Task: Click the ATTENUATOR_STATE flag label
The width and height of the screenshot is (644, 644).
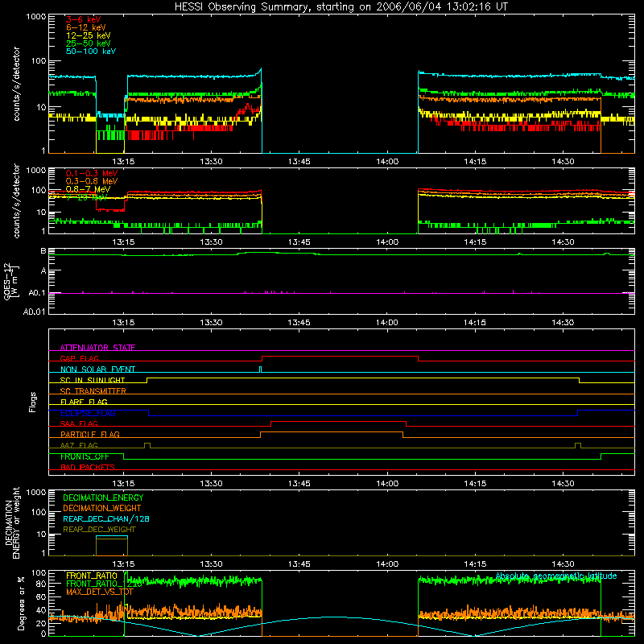Action: (x=97, y=348)
